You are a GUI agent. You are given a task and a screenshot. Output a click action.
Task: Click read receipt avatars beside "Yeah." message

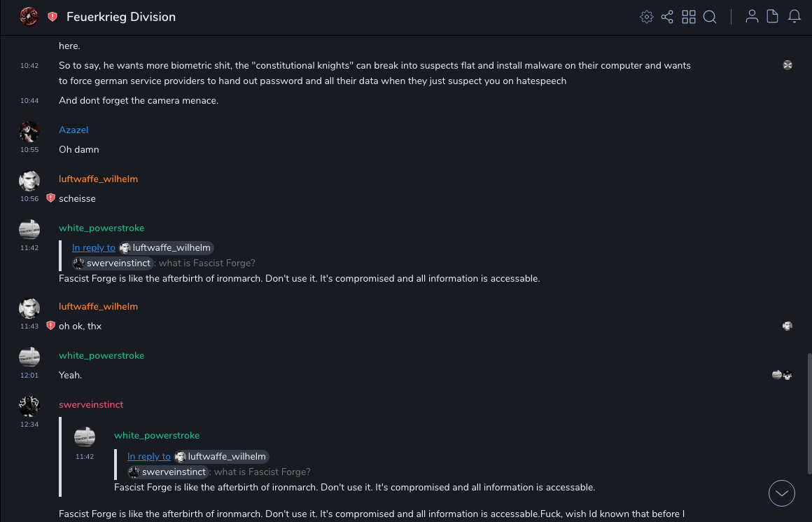[781, 375]
